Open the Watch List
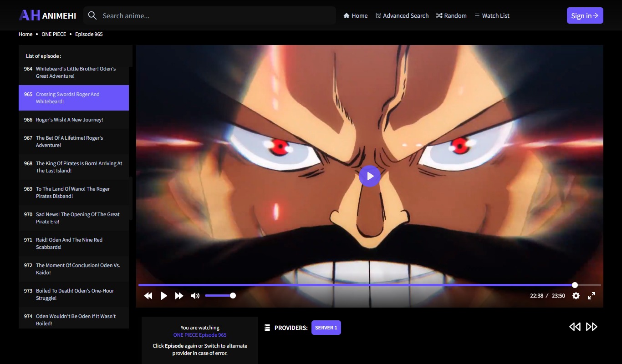 coord(492,15)
